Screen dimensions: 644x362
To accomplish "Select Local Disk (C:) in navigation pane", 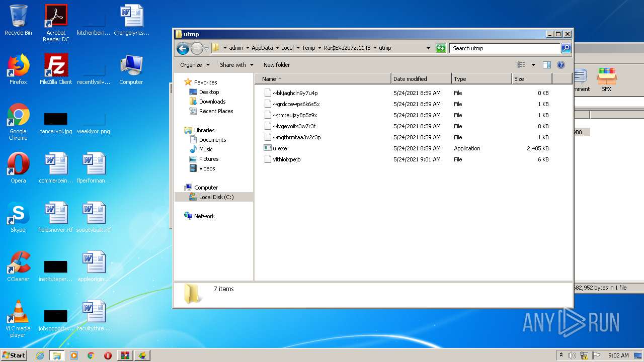I will pos(216,197).
